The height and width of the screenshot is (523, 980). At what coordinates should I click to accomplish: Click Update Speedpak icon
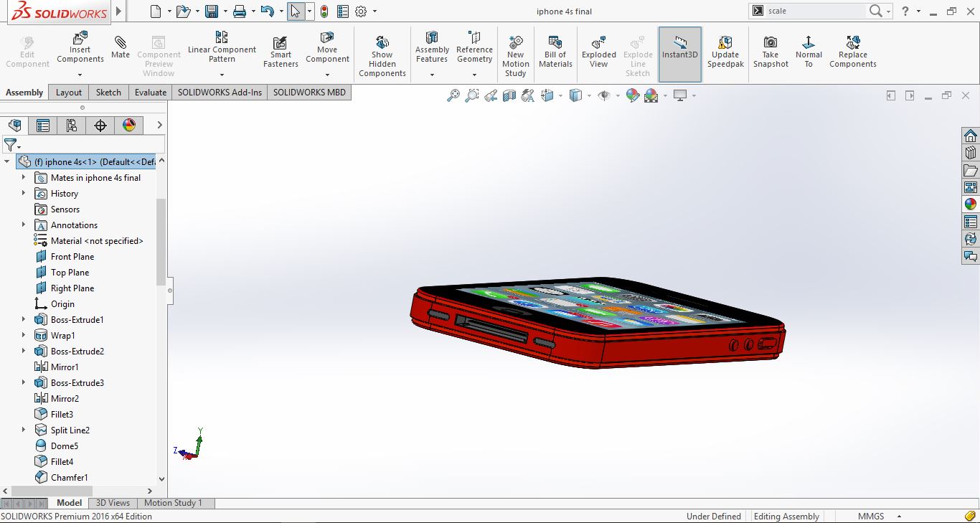(x=725, y=52)
